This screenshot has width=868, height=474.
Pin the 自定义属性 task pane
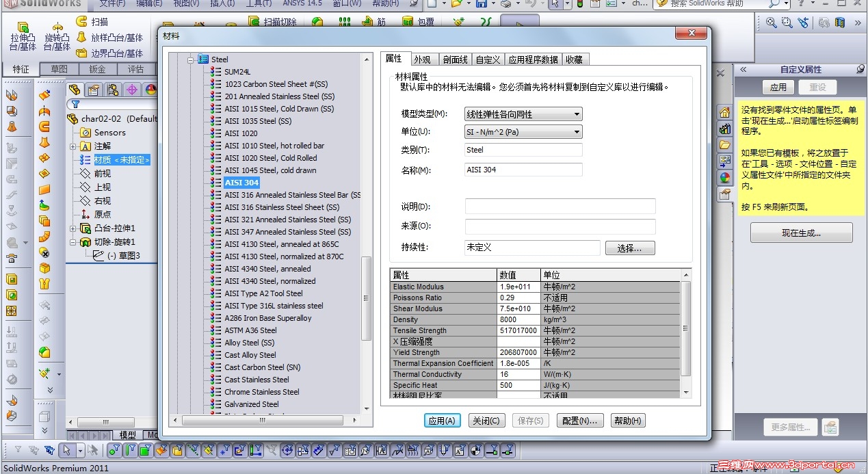(860, 70)
